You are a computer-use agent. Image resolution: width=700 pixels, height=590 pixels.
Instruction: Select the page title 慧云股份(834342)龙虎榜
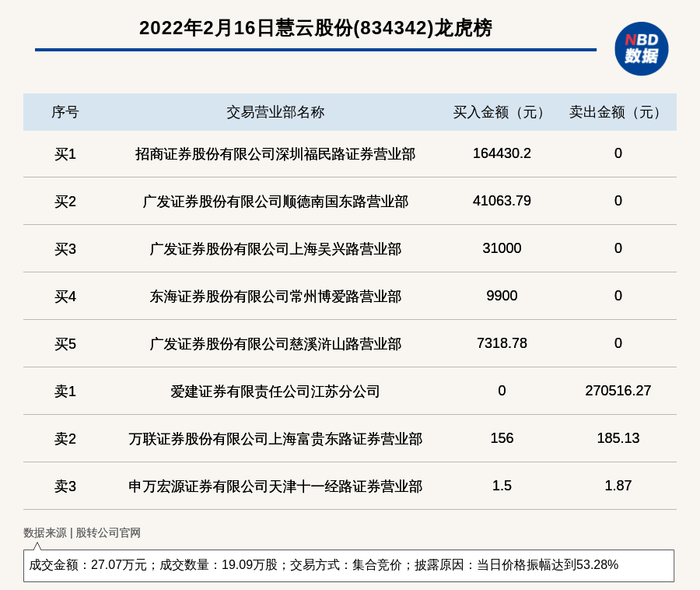pyautogui.click(x=315, y=29)
